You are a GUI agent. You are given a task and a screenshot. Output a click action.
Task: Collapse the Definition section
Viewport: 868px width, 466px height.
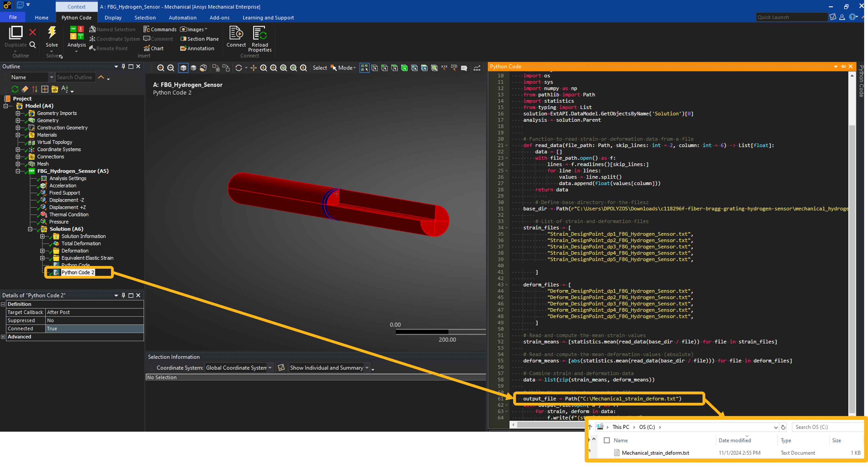tap(3, 304)
